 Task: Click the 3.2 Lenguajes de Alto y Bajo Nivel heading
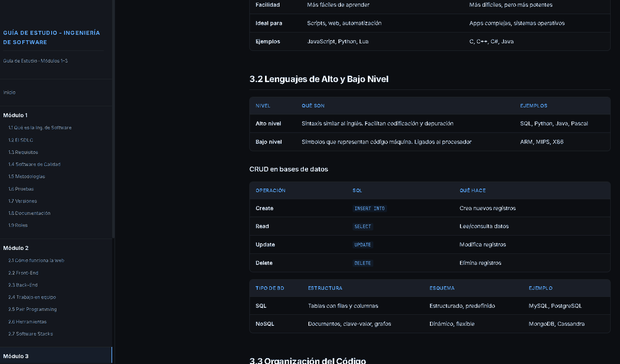(x=319, y=79)
